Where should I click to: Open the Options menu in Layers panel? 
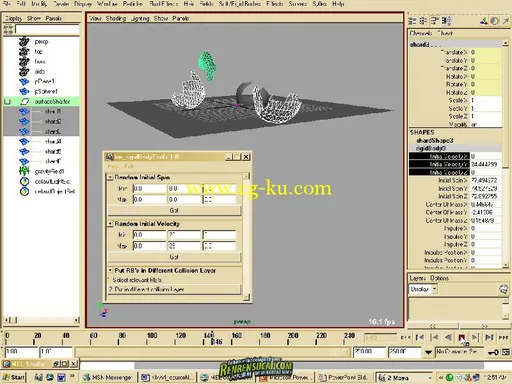click(x=439, y=278)
